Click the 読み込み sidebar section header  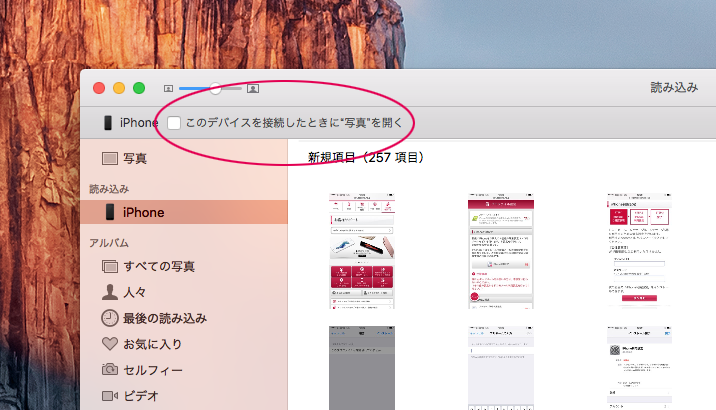pyautogui.click(x=109, y=189)
